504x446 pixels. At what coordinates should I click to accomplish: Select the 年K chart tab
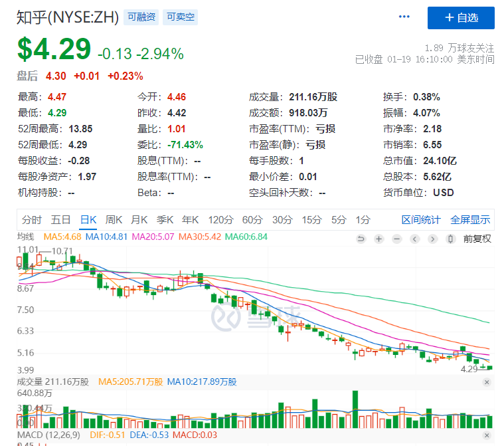(190, 220)
